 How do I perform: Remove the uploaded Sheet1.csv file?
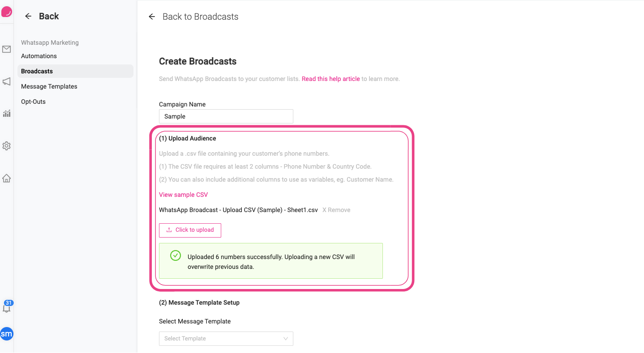tap(336, 209)
